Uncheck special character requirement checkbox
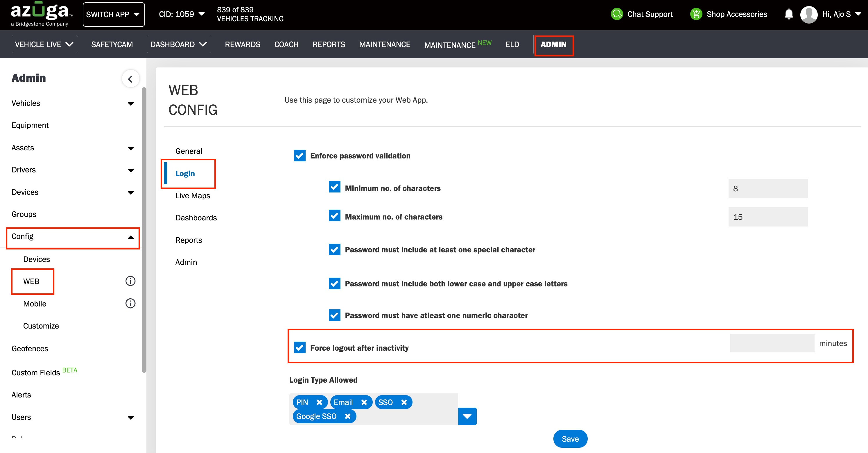This screenshot has height=453, width=868. (334, 249)
